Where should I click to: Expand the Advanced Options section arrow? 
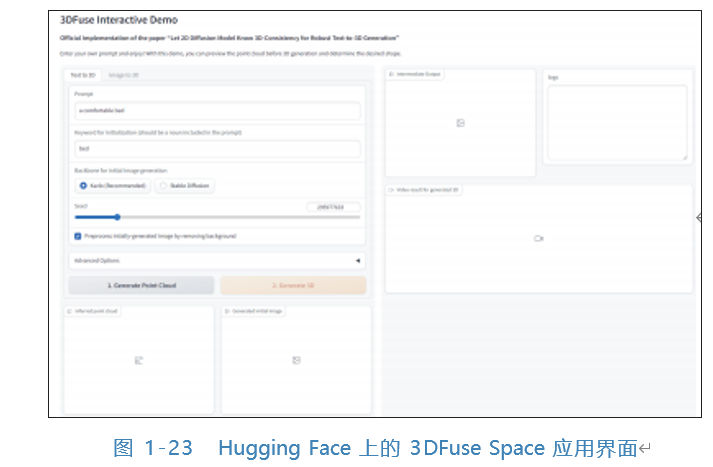pyautogui.click(x=358, y=261)
